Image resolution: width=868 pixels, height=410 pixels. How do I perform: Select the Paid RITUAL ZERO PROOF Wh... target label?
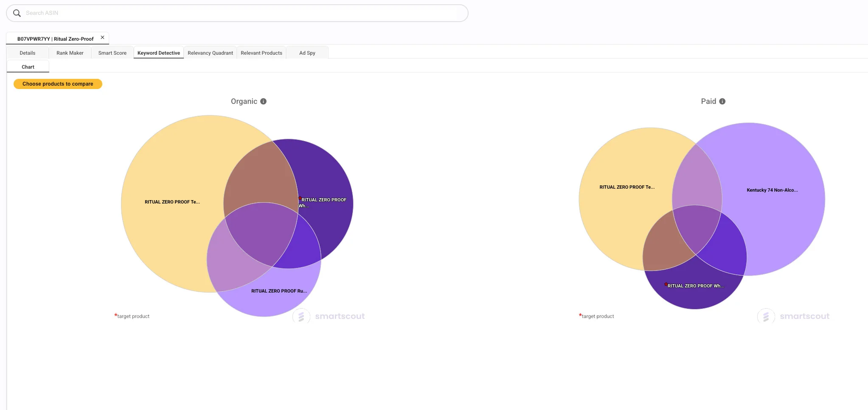click(x=695, y=286)
